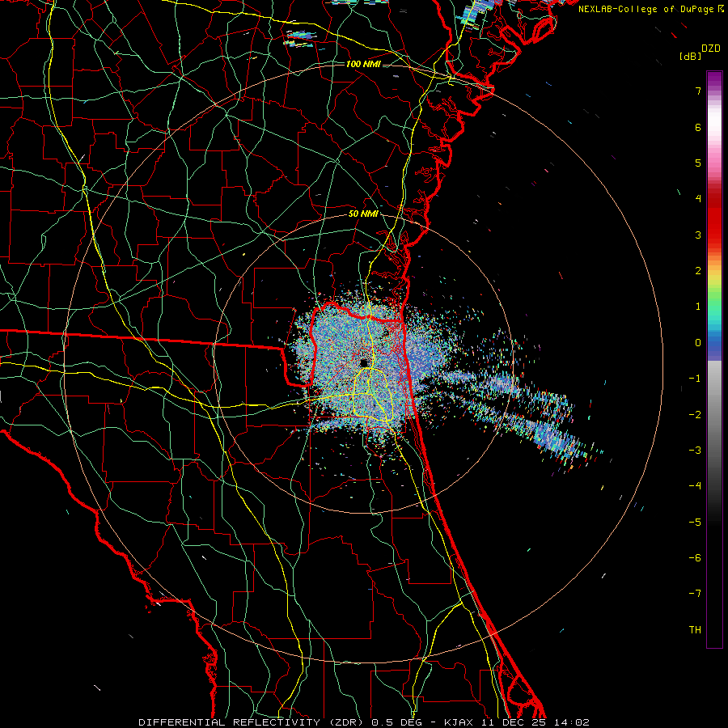Click the -7 value on the color scale
This screenshot has width=728, height=728.
695,594
